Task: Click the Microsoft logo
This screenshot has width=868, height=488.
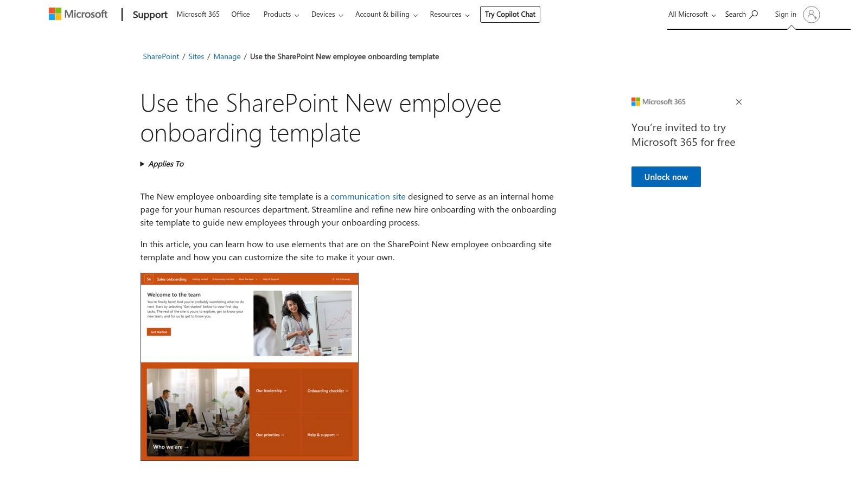Action: pyautogui.click(x=78, y=14)
